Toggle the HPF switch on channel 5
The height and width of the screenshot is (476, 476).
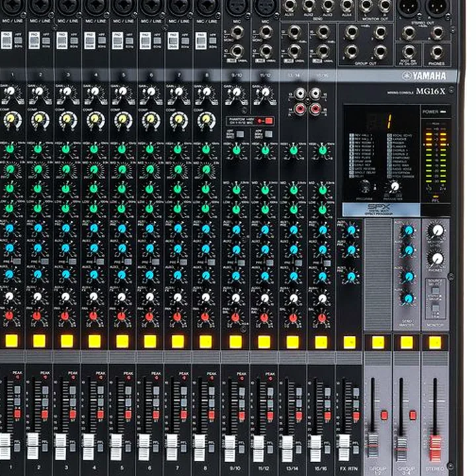[x=130, y=40]
